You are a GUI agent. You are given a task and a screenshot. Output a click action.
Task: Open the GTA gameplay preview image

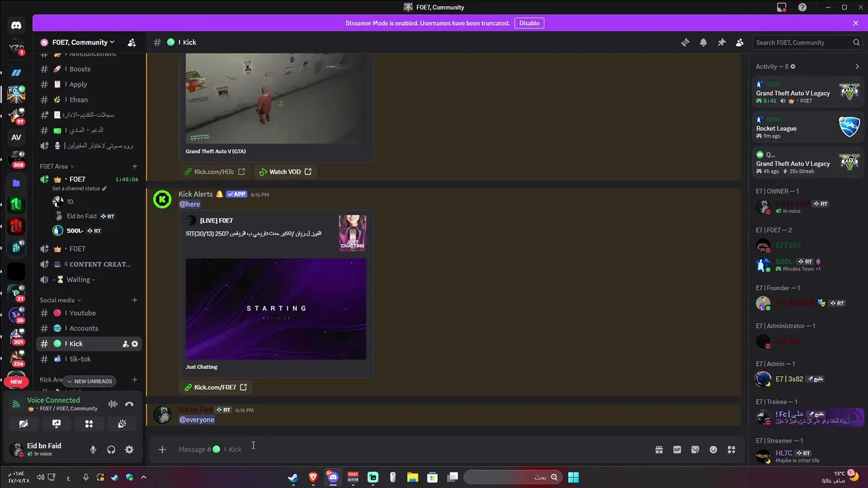(x=276, y=98)
